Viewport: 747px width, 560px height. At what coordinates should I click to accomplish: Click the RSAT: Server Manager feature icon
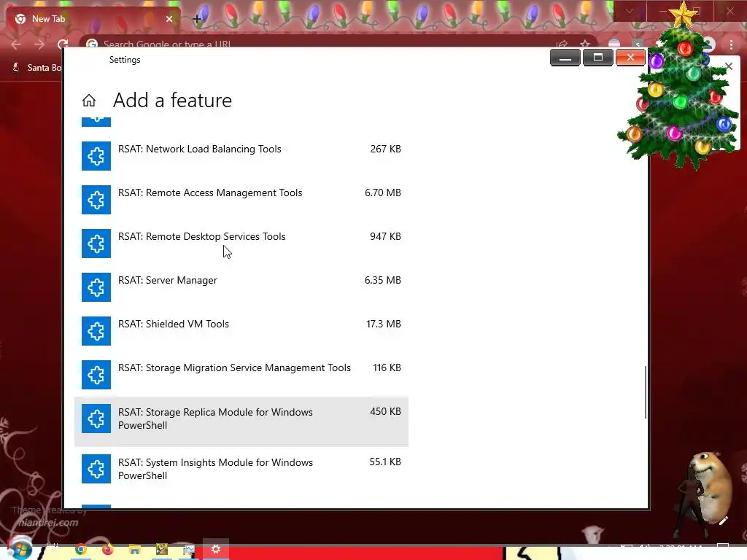96,287
